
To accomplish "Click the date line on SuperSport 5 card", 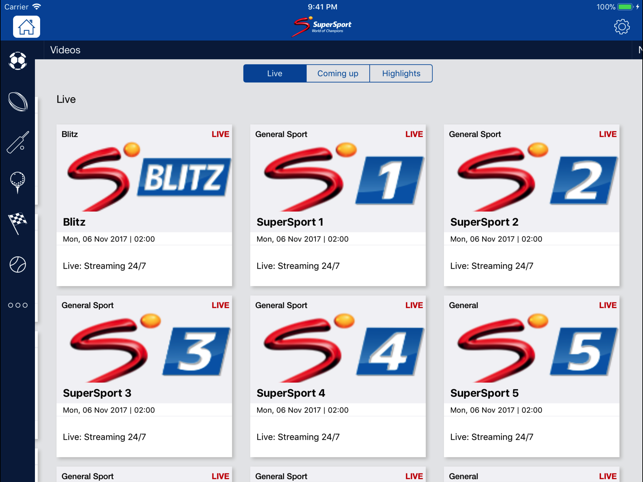I will click(496, 410).
